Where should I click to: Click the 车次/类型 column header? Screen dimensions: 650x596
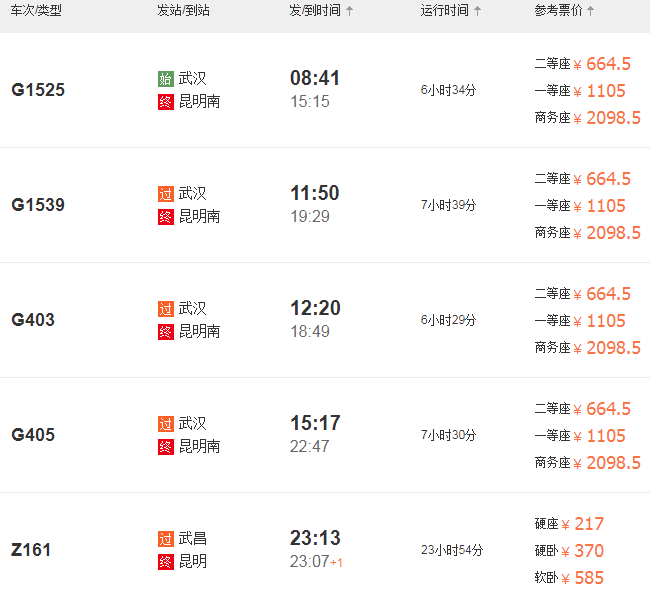pos(36,11)
